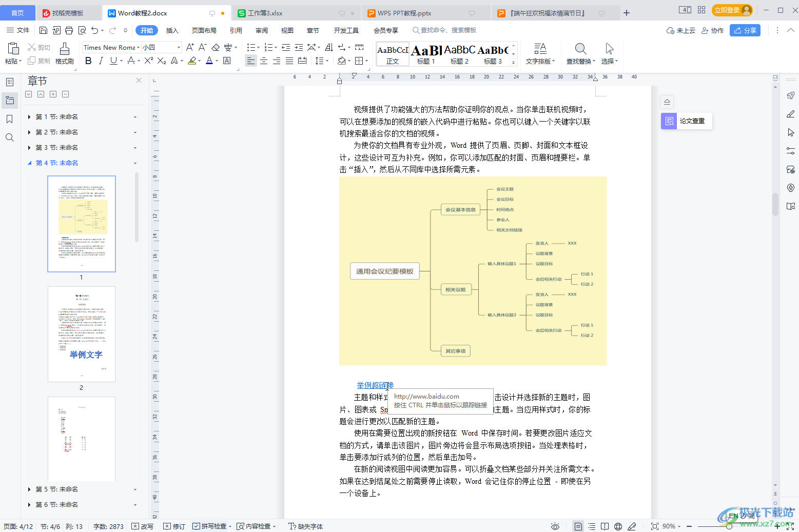Apply subscript X₂ formatting
The height and width of the screenshot is (532, 799).
162,61
